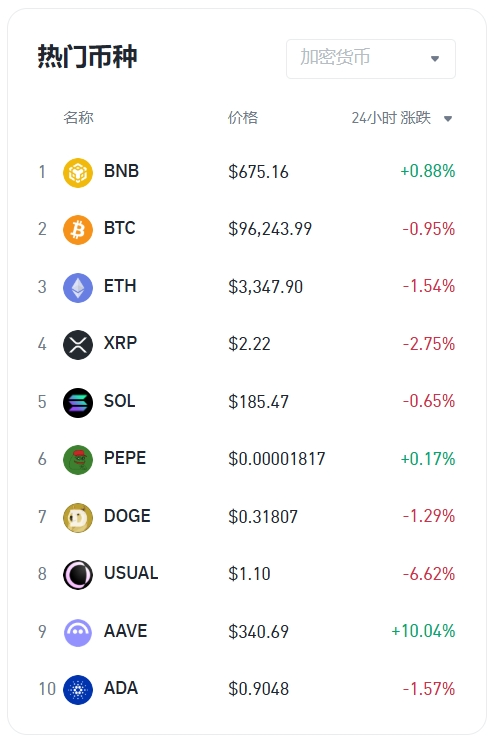The image size is (495, 742).
Task: Click the Dogecoin dog icon
Action: [x=78, y=517]
